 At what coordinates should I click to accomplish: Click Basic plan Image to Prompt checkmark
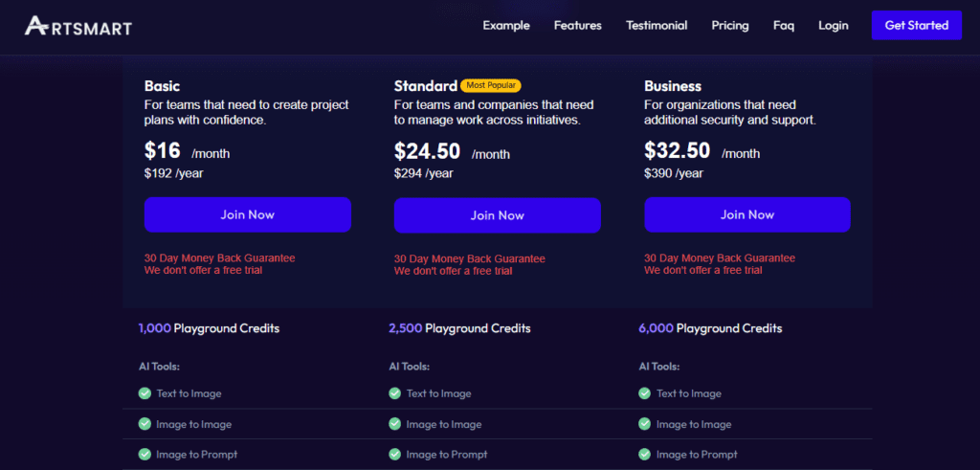click(x=145, y=455)
